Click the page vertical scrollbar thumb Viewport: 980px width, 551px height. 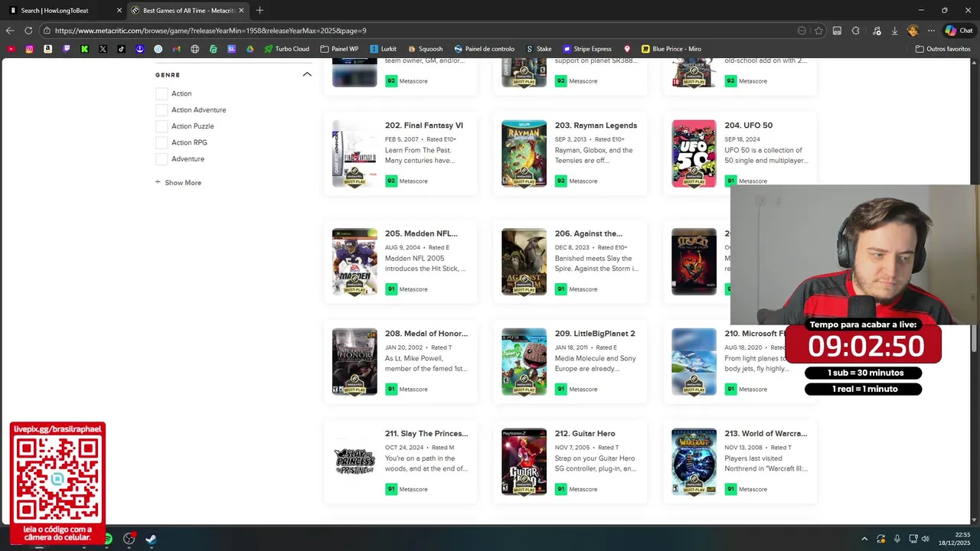(x=975, y=337)
